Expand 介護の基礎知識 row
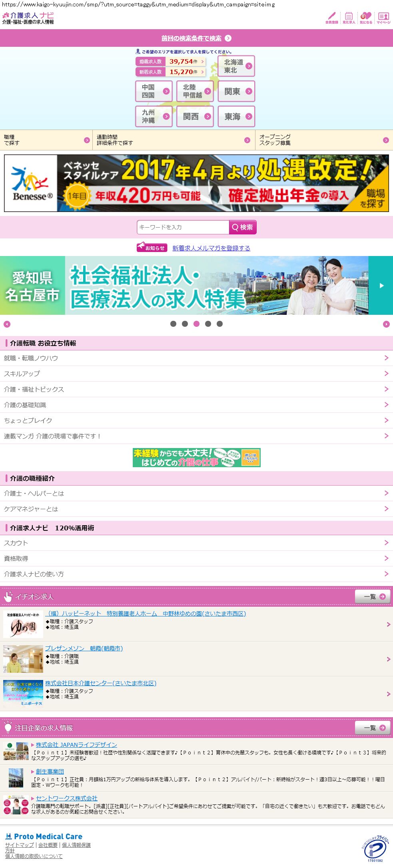 point(196,405)
